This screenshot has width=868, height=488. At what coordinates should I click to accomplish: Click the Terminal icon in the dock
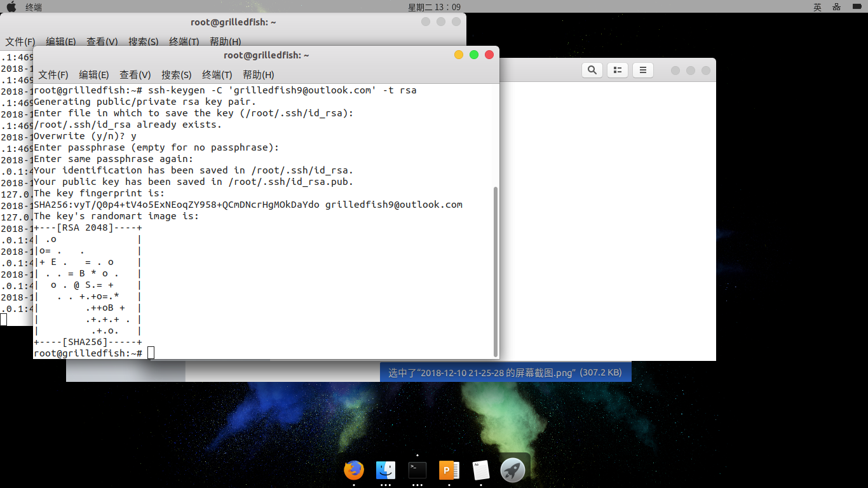[417, 470]
